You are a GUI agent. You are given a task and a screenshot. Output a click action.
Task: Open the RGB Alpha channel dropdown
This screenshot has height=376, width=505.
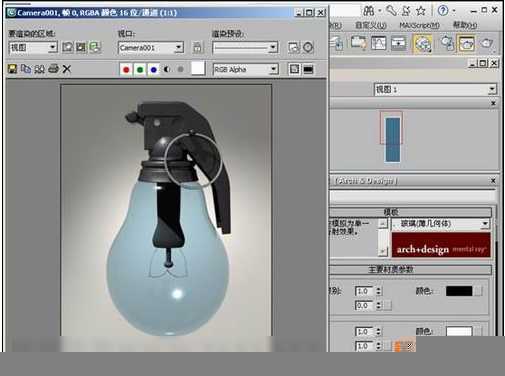(246, 69)
